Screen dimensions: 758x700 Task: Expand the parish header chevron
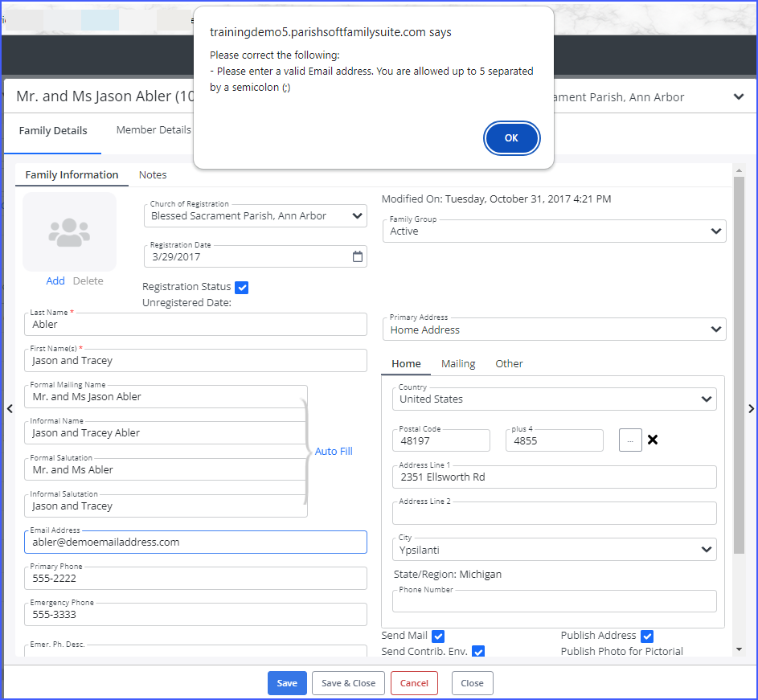click(738, 96)
